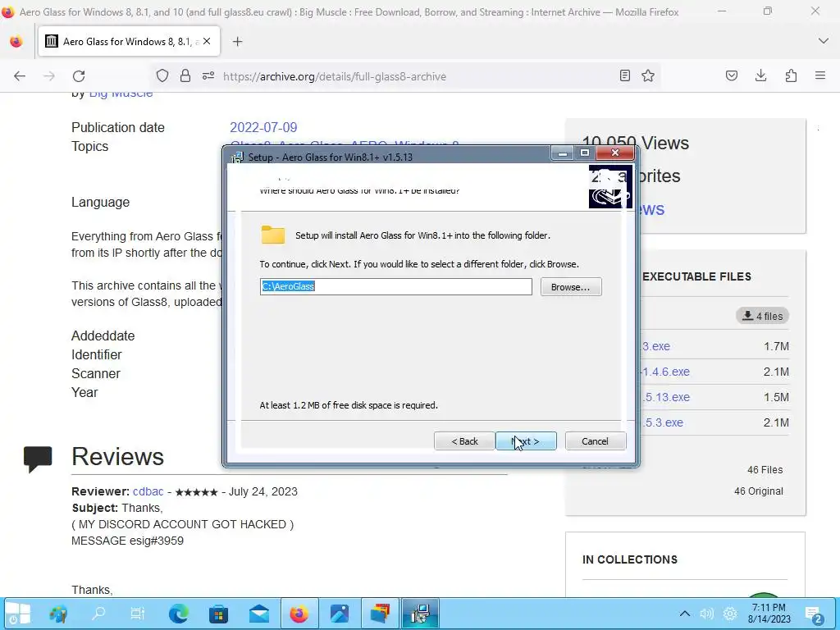The height and width of the screenshot is (630, 840).
Task: Switch to Firefox in taskbar
Action: click(x=299, y=614)
